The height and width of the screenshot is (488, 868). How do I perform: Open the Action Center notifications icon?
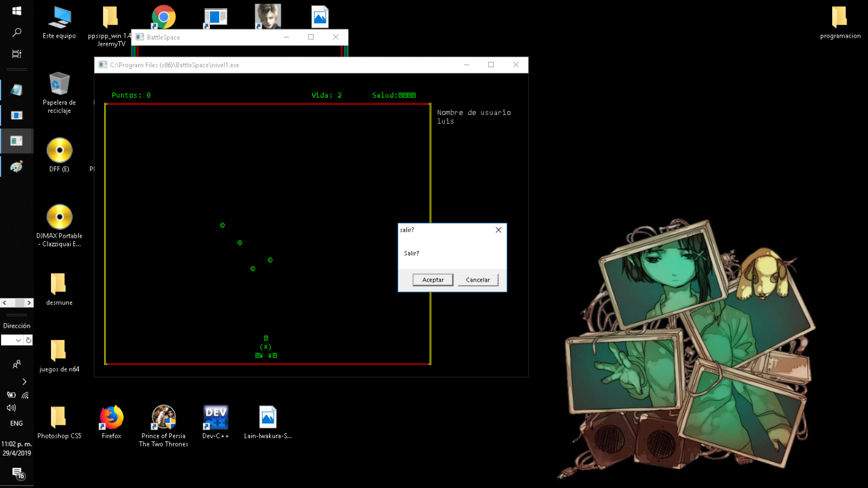[x=17, y=473]
